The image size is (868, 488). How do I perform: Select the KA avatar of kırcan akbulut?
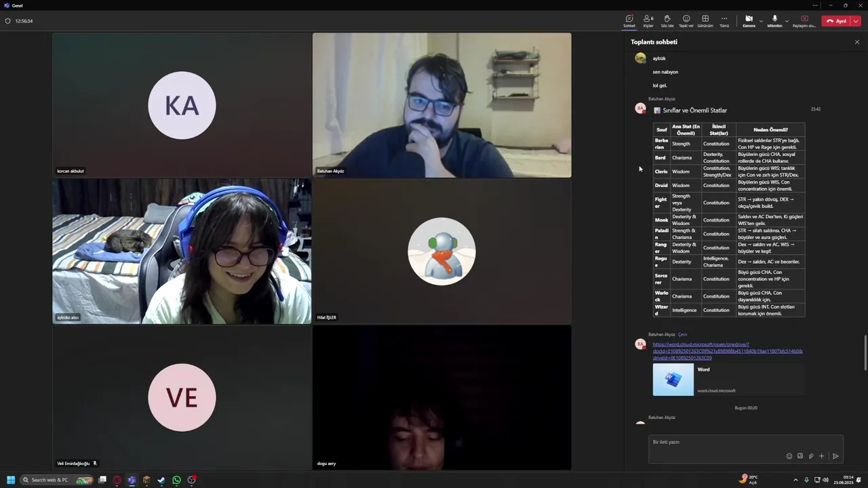(182, 105)
